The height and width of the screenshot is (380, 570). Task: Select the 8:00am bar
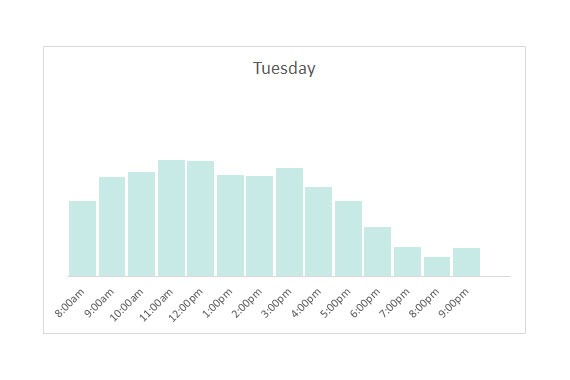coord(83,239)
